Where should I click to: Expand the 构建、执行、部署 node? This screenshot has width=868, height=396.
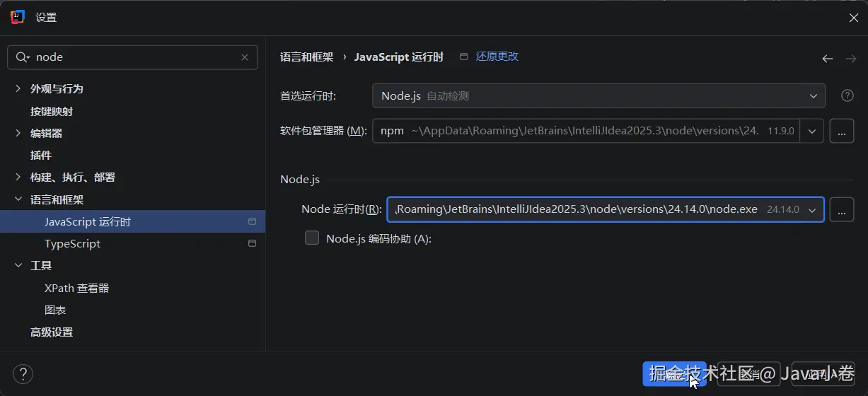coord(18,177)
